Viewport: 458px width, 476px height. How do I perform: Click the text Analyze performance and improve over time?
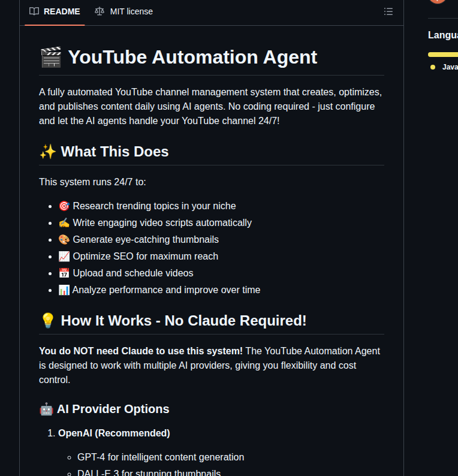coord(166,290)
